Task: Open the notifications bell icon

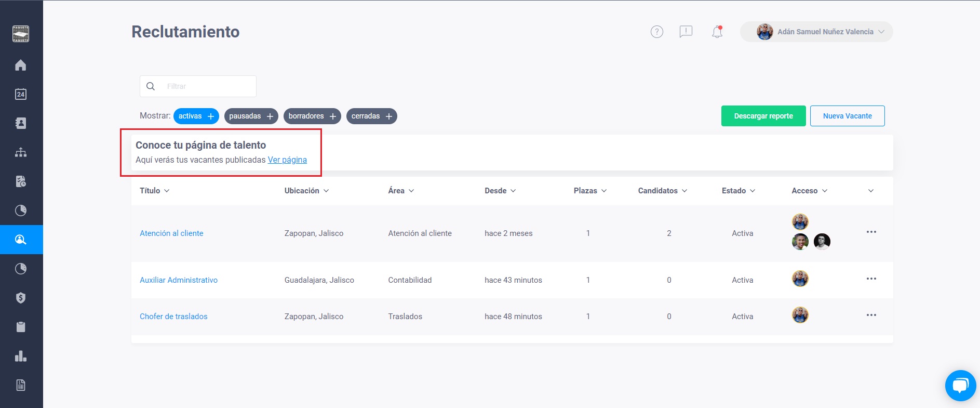Action: [x=717, y=32]
